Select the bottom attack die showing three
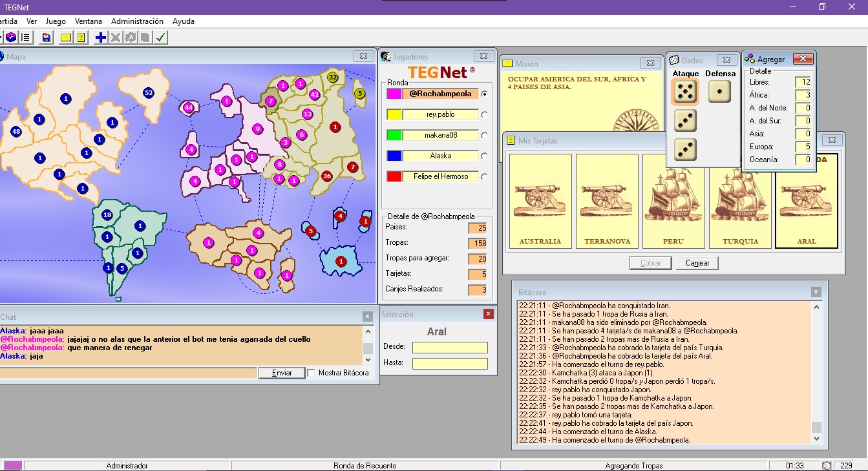Screen dimensions: 868x471 coord(685,149)
